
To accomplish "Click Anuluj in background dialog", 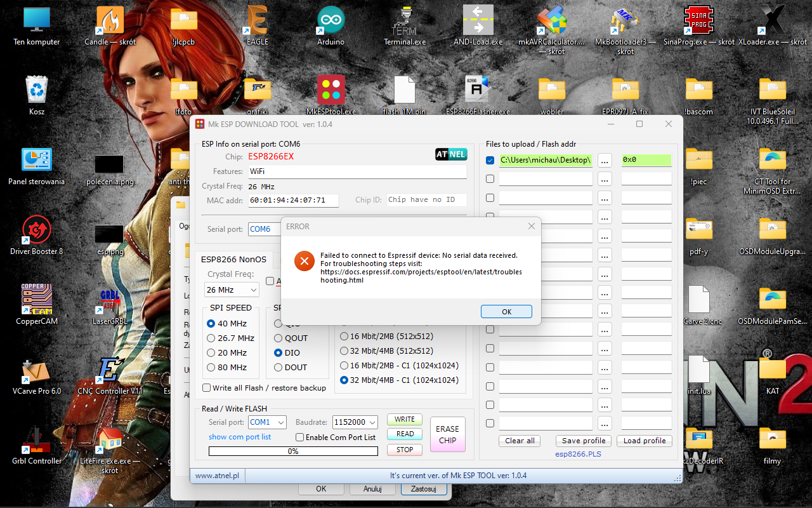I will pos(372,489).
